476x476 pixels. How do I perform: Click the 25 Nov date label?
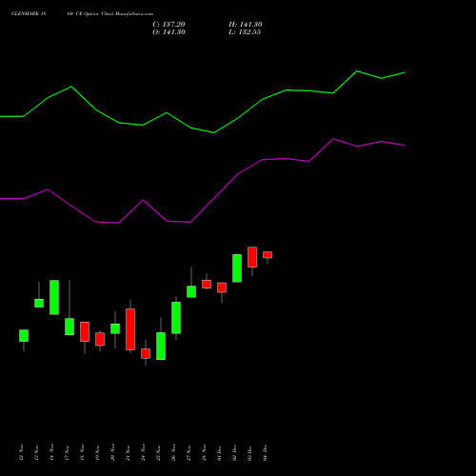158,452
